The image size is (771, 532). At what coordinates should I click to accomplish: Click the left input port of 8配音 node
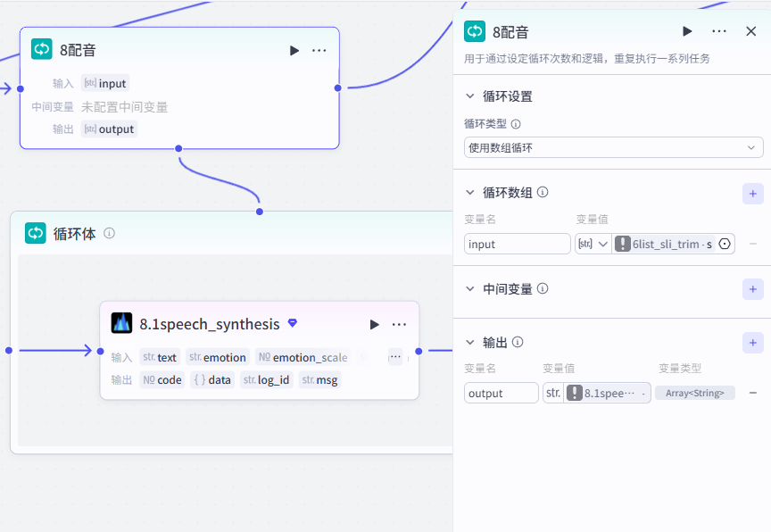click(x=21, y=88)
